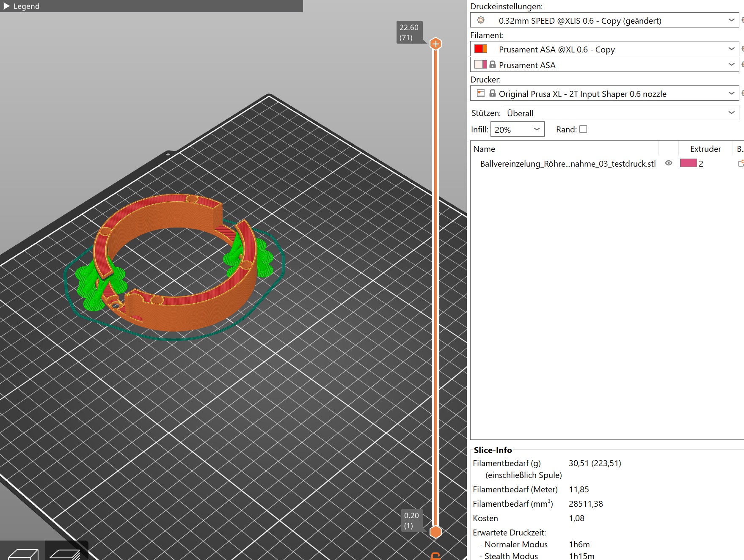Open the Original Prusa XL printer dropdown
The width and height of the screenshot is (744, 560).
pyautogui.click(x=604, y=93)
